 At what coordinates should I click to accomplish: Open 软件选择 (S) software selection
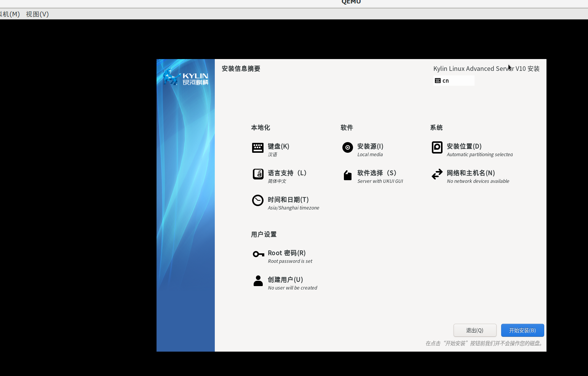[x=377, y=173]
